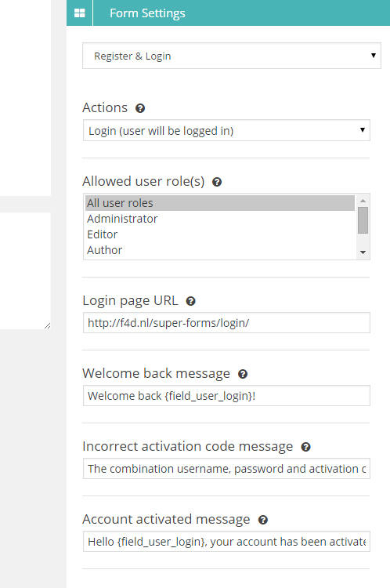Image resolution: width=390 pixels, height=588 pixels.
Task: Click the roles list scrollbar thumb
Action: click(363, 220)
